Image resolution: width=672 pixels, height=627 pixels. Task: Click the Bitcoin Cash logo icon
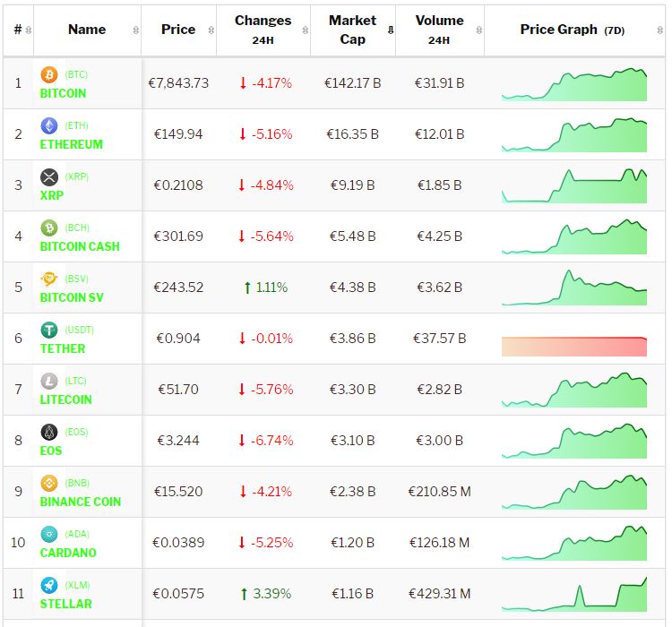tap(49, 228)
